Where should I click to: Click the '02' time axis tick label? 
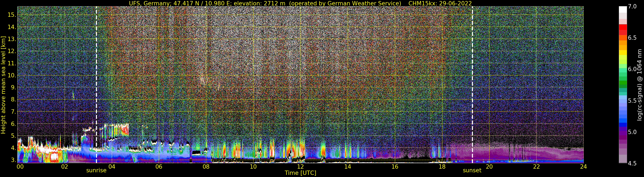65,166
